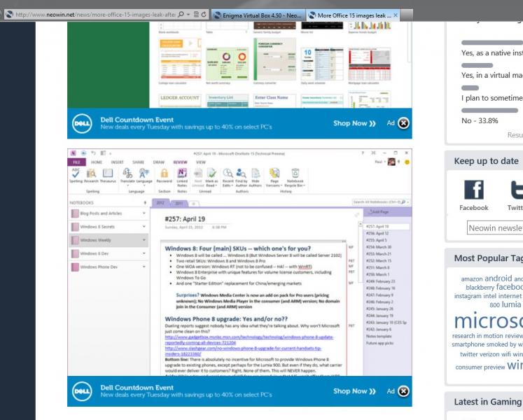Click Shop Now in the ad under the OneNote screenshot
523x420 pixels.
(354, 391)
